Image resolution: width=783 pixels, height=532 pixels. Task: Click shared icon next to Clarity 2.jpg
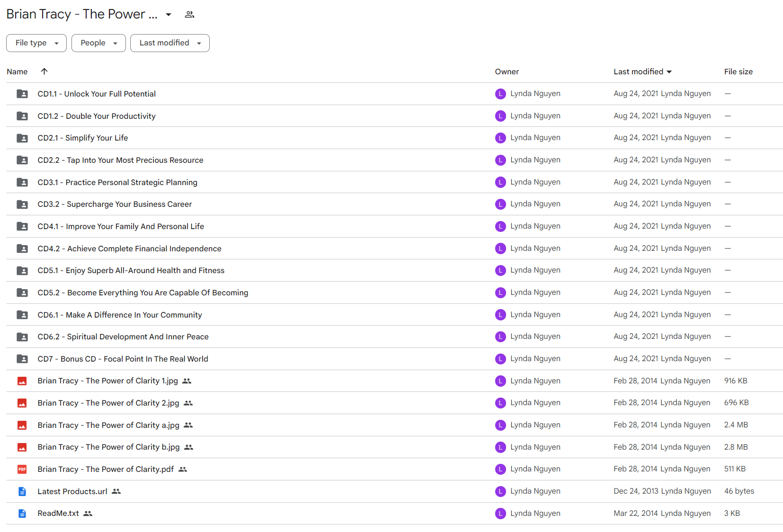click(x=188, y=403)
